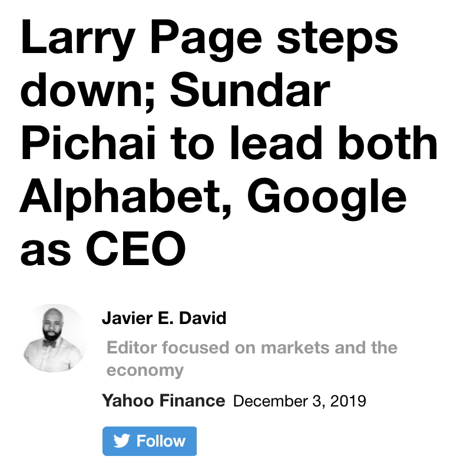Viewport: 457px width, 476px height.
Task: Click "Editor focused on markets and the" text
Action: pos(252,348)
